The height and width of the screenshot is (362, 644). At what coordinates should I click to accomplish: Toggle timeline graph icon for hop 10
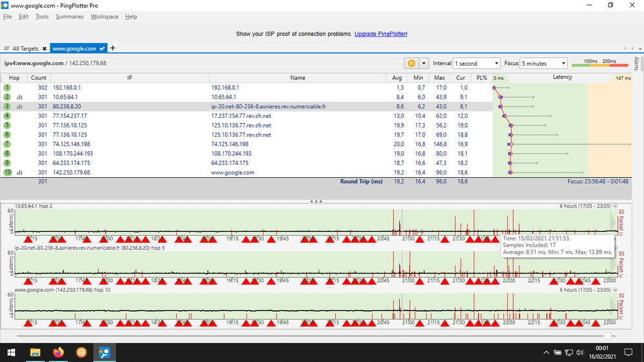(19, 173)
